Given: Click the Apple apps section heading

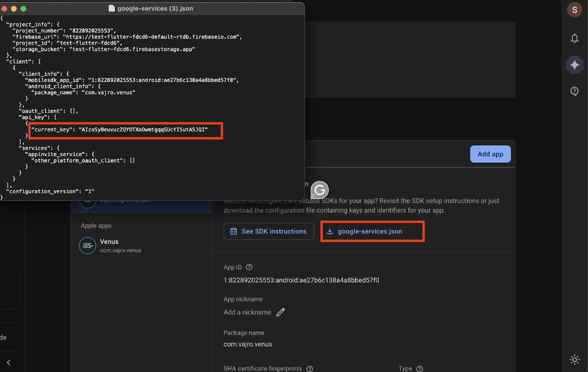Looking at the screenshot, I should point(96,226).
